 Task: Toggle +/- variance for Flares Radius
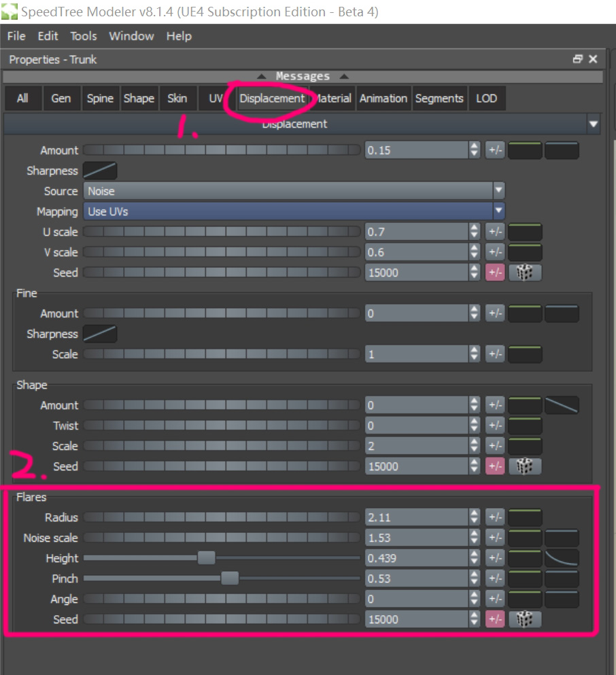pyautogui.click(x=495, y=517)
